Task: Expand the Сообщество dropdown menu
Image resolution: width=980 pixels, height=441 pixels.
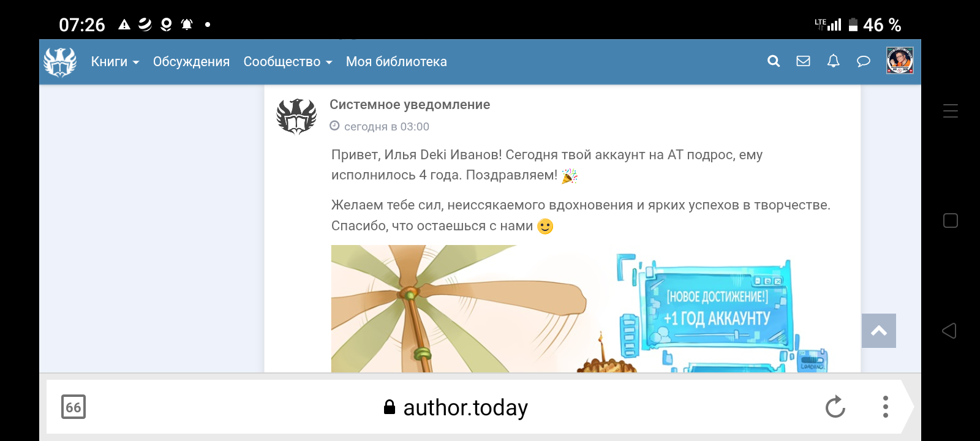Action: [x=288, y=62]
